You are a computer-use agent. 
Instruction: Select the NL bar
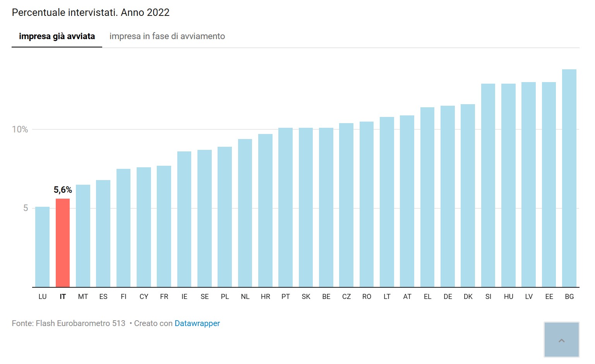[x=245, y=213]
